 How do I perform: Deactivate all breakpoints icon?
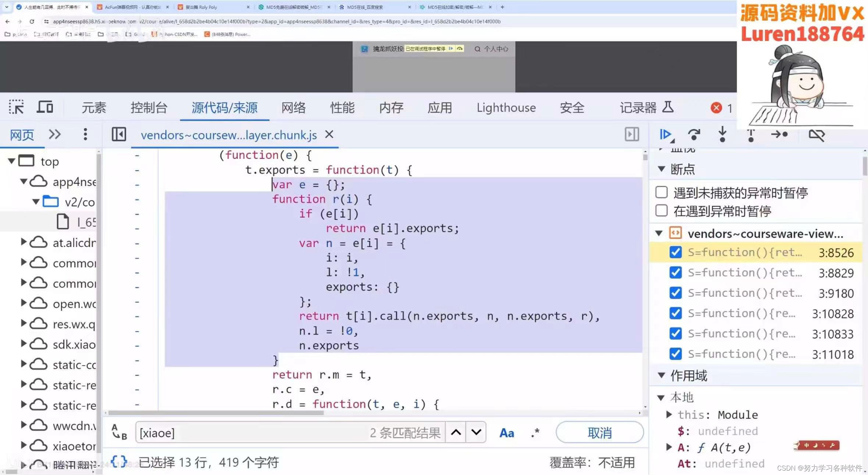pos(817,135)
